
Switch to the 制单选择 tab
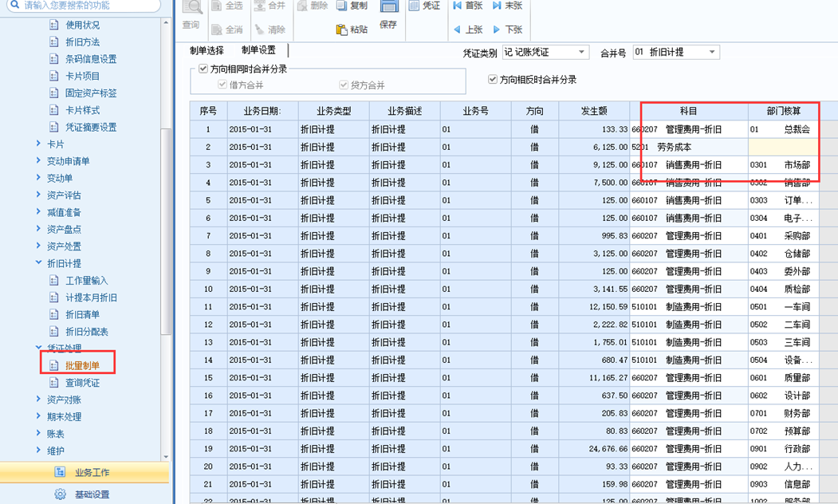pyautogui.click(x=207, y=50)
